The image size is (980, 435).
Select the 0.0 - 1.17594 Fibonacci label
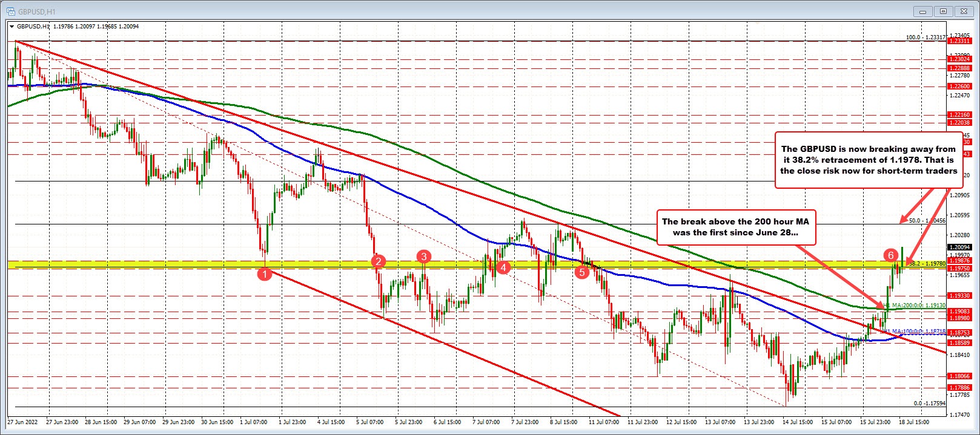pyautogui.click(x=929, y=403)
